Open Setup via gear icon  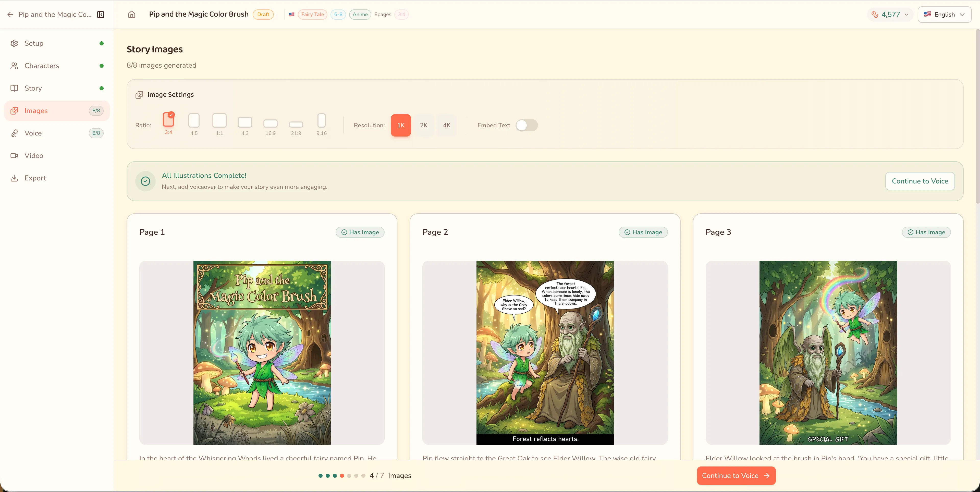tap(15, 43)
